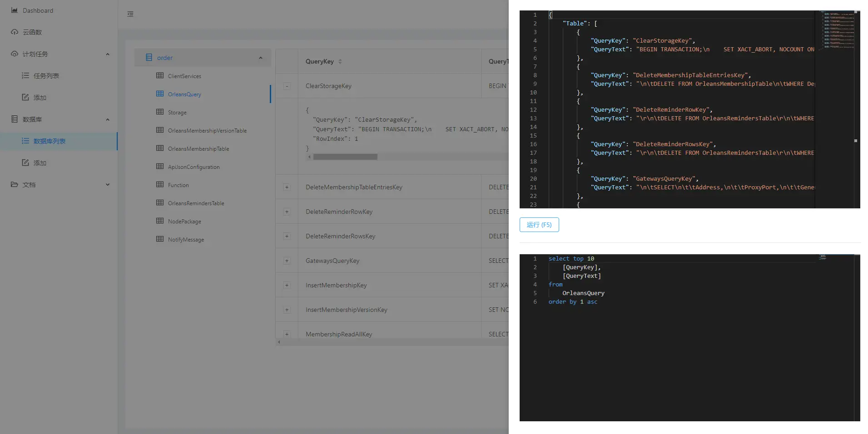
Task: Select the 数据库列表 menu item
Action: 59,141
